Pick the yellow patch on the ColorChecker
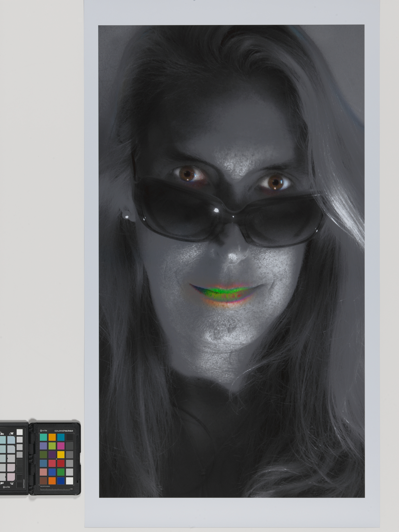 (61, 454)
